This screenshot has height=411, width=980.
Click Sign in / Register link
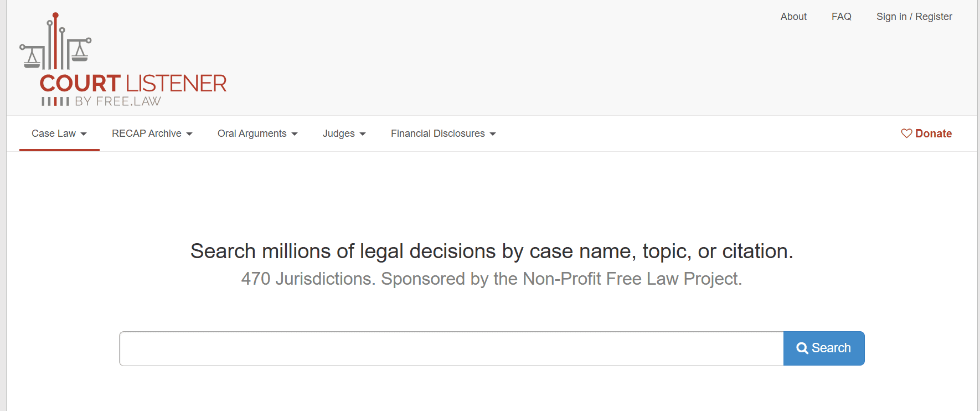914,17
